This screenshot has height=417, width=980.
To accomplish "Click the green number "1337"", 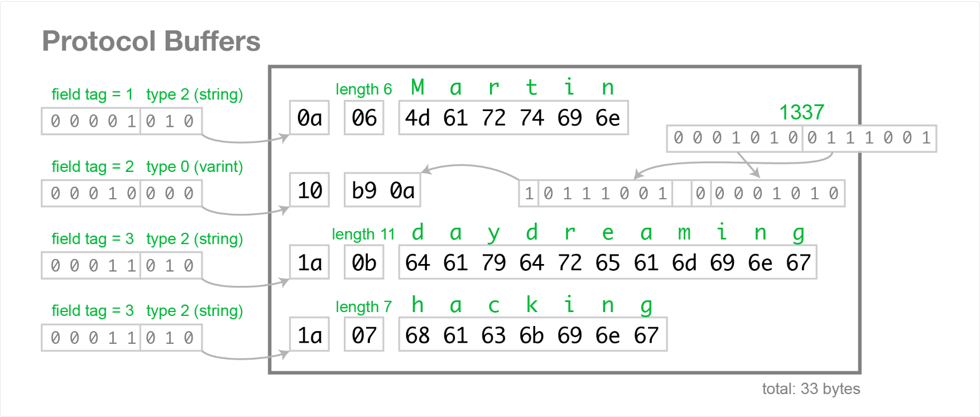I will [801, 112].
